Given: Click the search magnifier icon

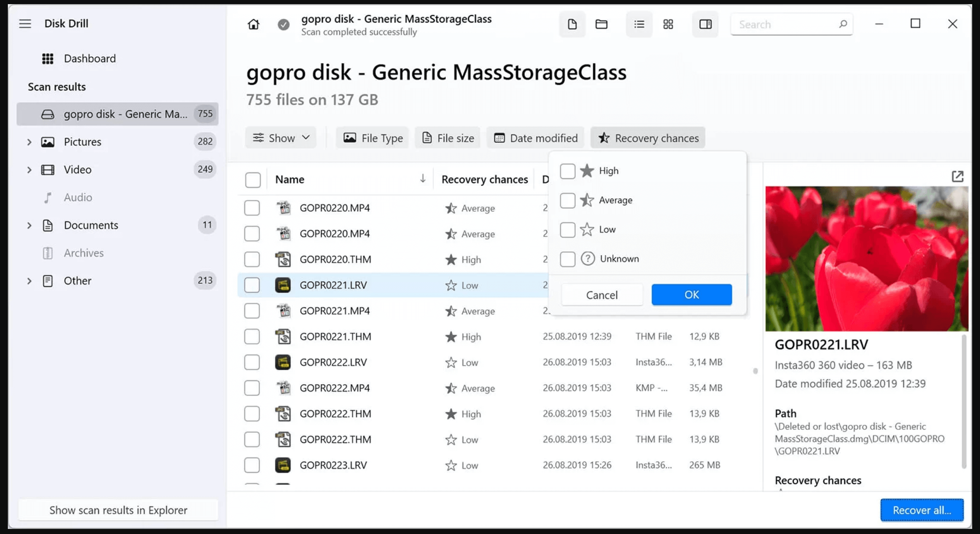Looking at the screenshot, I should (844, 24).
